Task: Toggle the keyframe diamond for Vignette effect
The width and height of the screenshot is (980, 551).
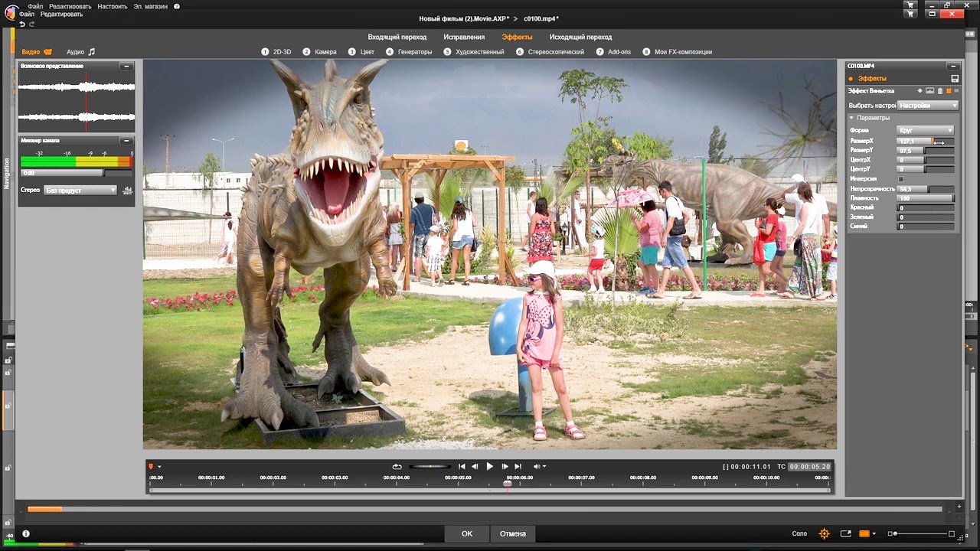Action: [x=920, y=91]
